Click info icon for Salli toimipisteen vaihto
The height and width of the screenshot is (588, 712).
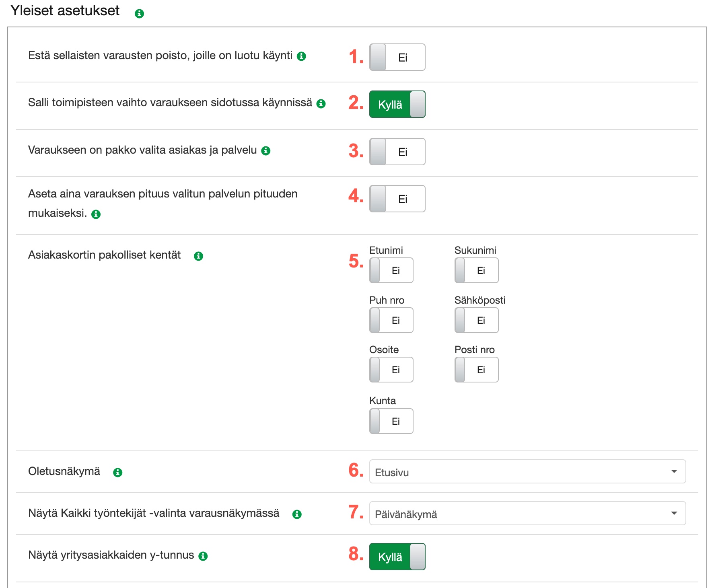[321, 104]
